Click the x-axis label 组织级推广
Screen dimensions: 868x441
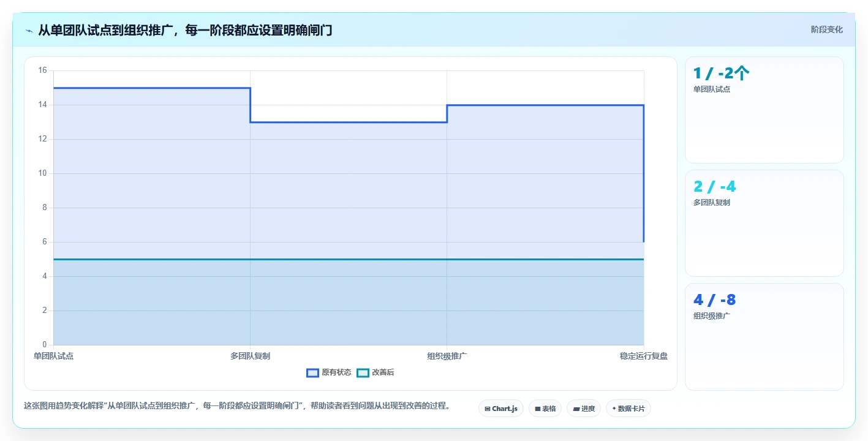point(447,356)
